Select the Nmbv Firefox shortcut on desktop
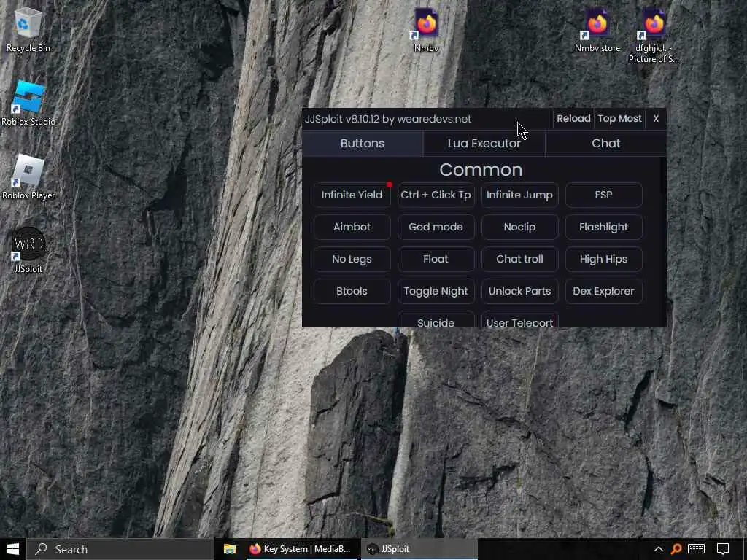This screenshot has width=747, height=560. coord(426,29)
